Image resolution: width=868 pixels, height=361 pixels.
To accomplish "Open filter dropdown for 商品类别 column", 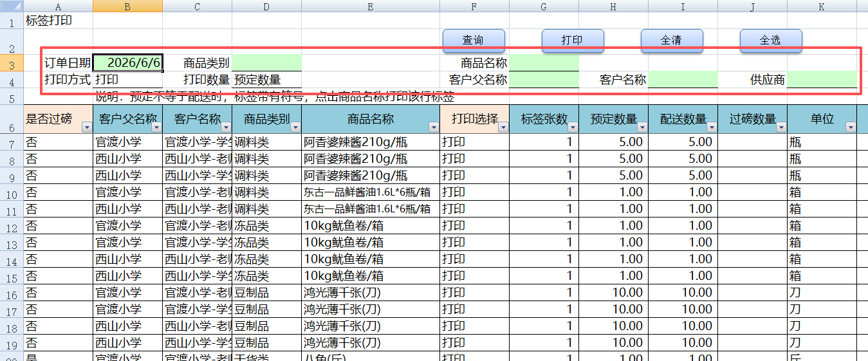I will pos(295,127).
